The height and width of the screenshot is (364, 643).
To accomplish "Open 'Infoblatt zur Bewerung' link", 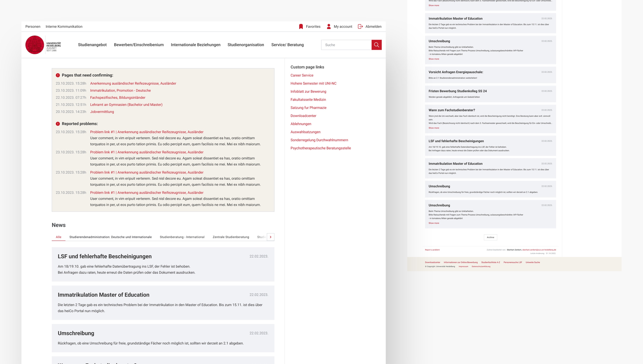I will (308, 92).
